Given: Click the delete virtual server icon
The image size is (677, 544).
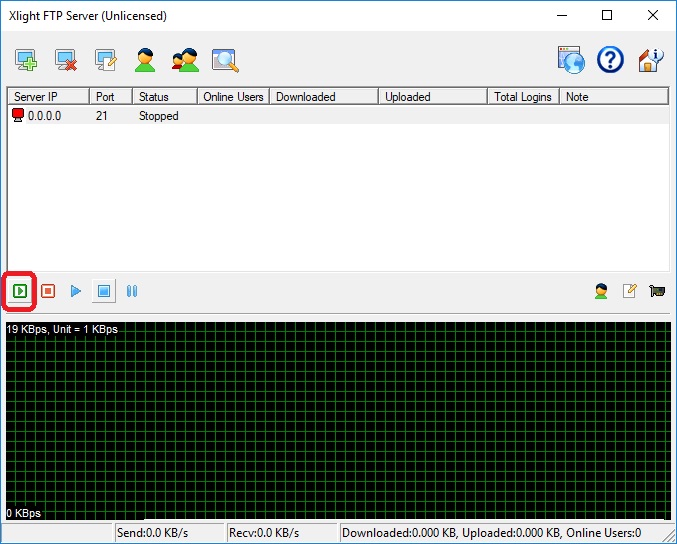Looking at the screenshot, I should pos(66,60).
